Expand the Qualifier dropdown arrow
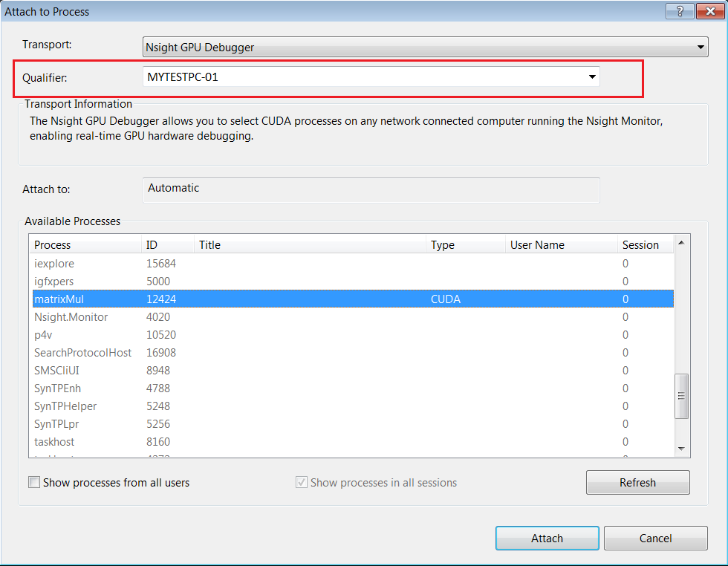Image resolution: width=728 pixels, height=566 pixels. pyautogui.click(x=592, y=77)
